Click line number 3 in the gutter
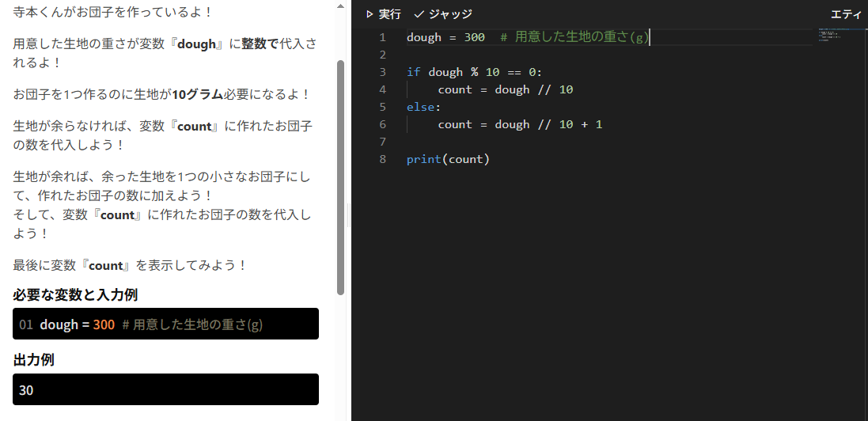This screenshot has width=868, height=421. tap(383, 72)
